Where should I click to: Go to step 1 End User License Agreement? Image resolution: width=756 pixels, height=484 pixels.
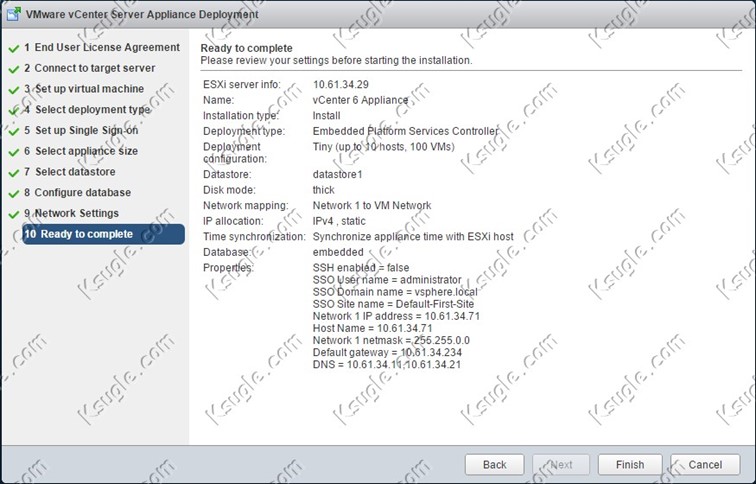pos(102,47)
